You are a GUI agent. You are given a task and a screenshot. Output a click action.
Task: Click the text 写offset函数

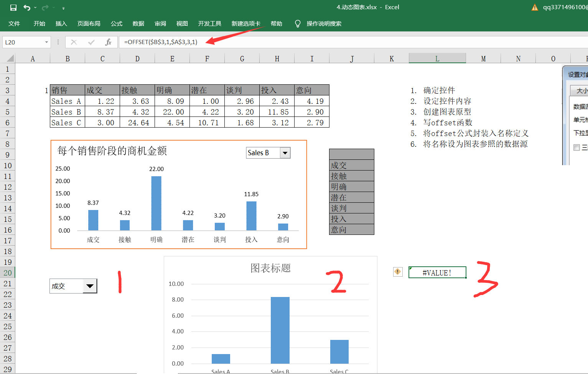pos(448,123)
